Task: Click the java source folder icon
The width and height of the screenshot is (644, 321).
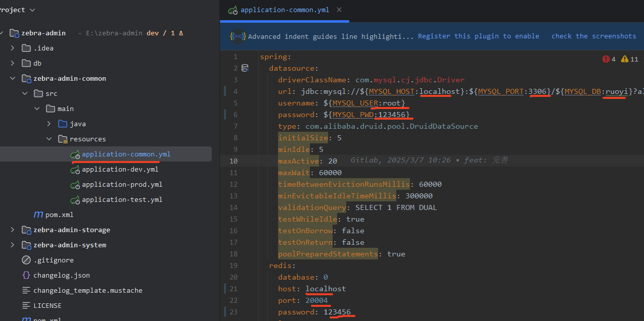Action: (63, 124)
